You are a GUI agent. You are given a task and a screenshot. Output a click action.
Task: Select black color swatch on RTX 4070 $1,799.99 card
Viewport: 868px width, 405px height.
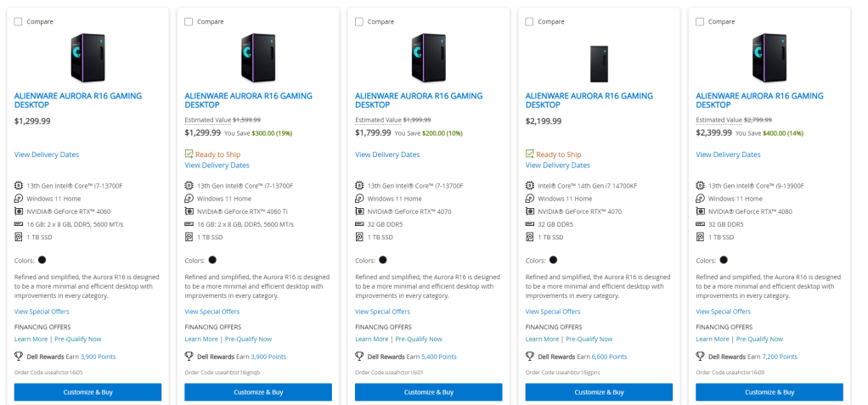tap(383, 260)
